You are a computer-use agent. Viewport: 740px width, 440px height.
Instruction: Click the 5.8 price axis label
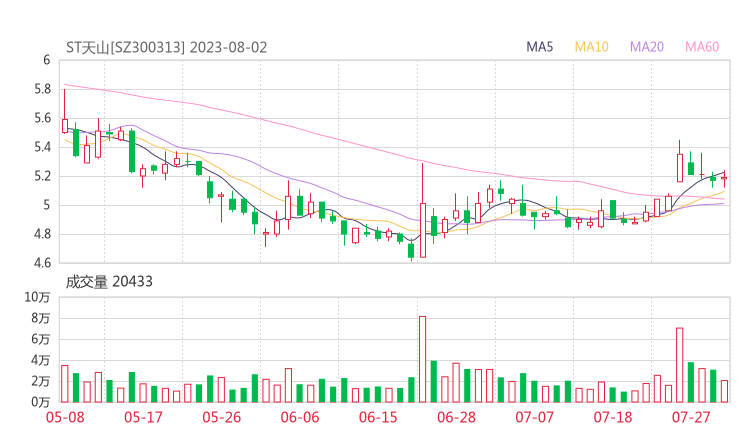[42, 89]
